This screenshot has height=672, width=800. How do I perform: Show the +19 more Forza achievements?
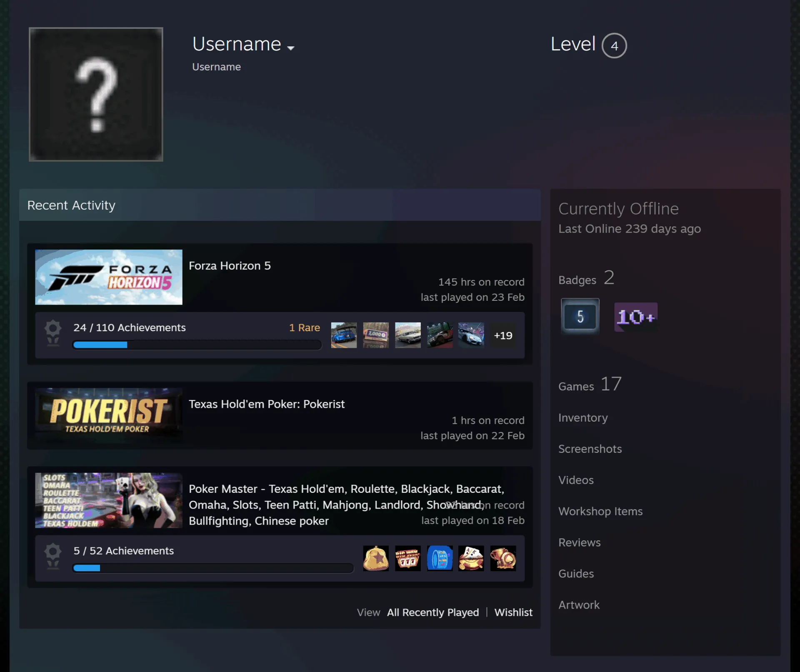point(503,335)
